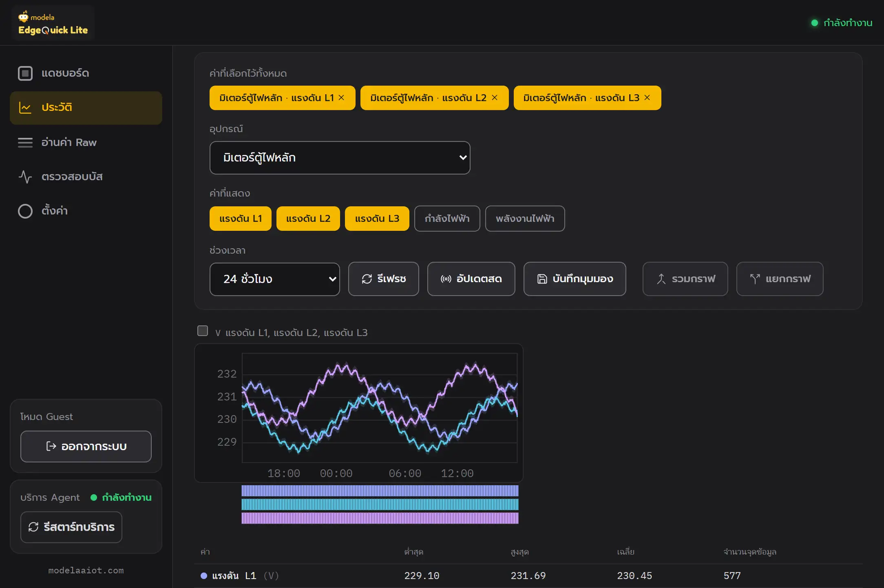Open the 24 ชั่วโมง time range dropdown
884x588 pixels.
click(x=274, y=279)
